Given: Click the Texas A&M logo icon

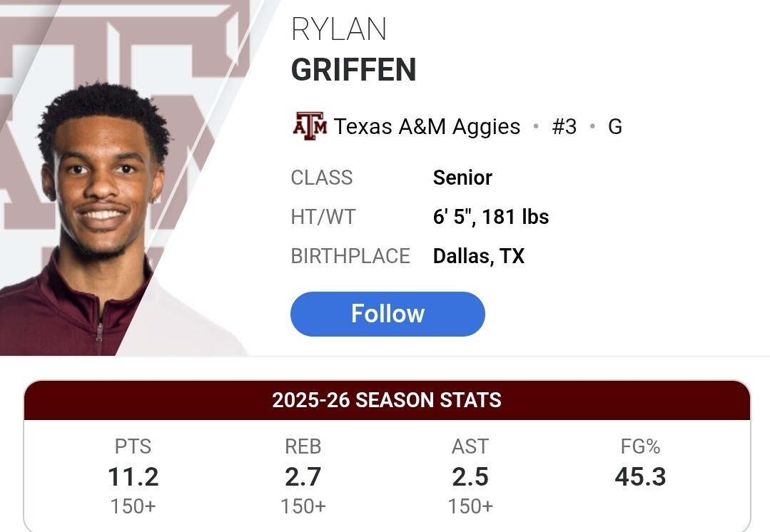Looking at the screenshot, I should [x=310, y=126].
